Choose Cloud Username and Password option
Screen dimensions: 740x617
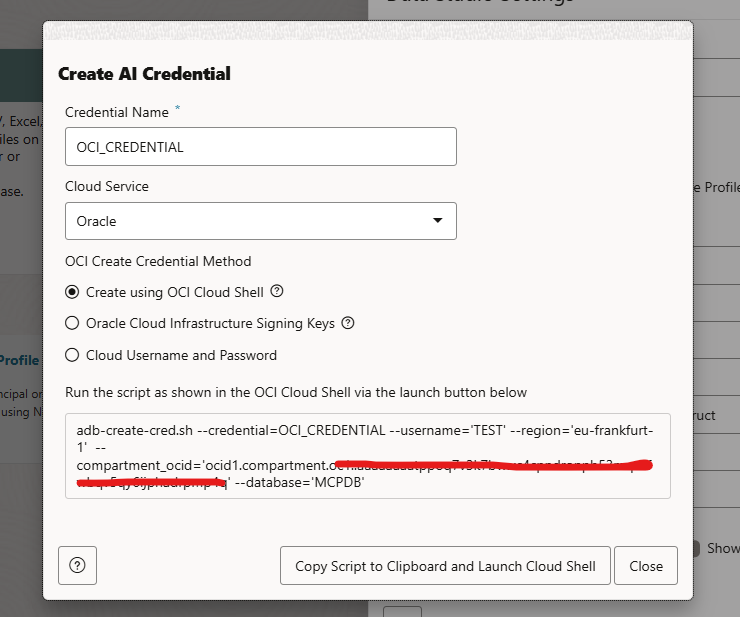[x=72, y=355]
